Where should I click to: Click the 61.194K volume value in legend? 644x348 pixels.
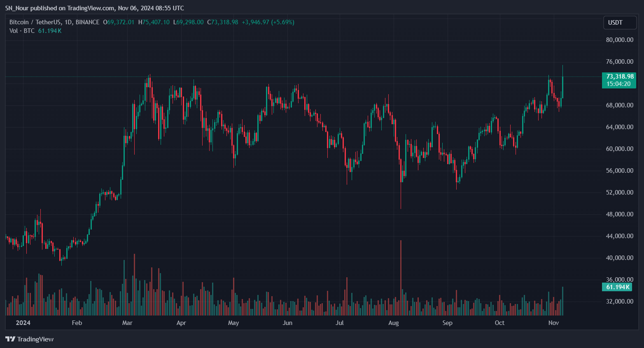point(50,31)
